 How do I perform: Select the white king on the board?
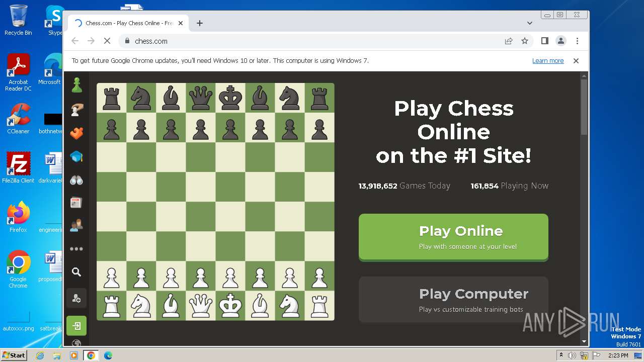point(230,306)
